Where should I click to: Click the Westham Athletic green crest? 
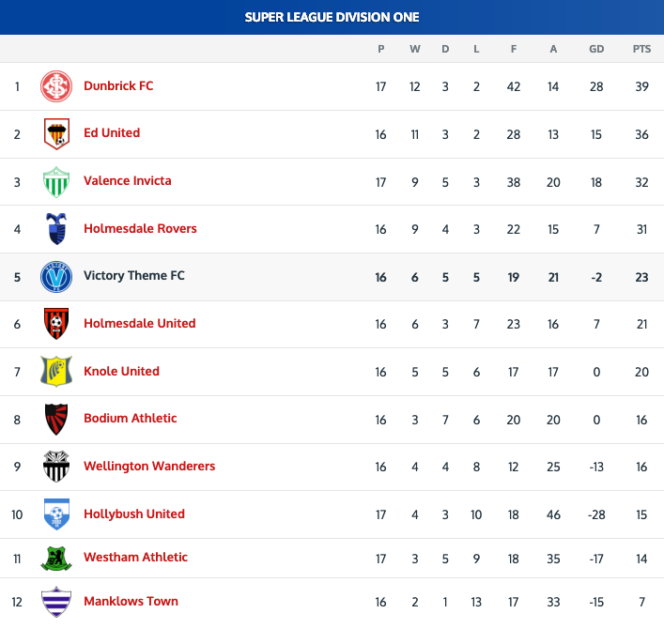pos(56,558)
